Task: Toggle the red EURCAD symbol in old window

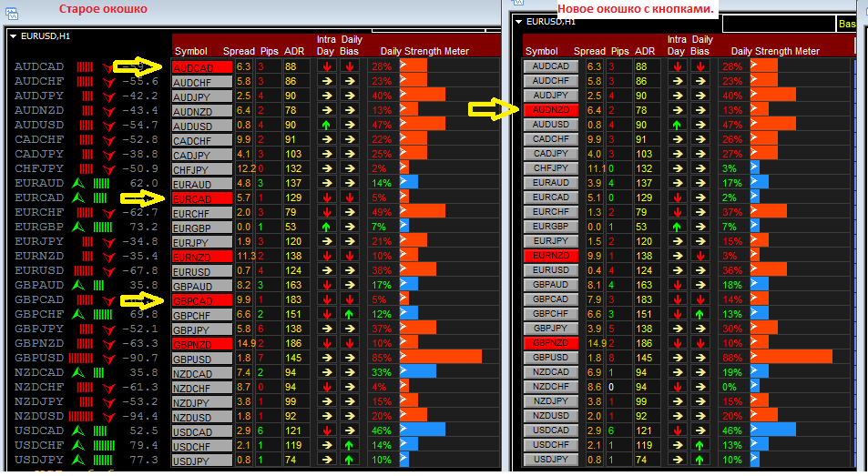Action: [x=202, y=198]
